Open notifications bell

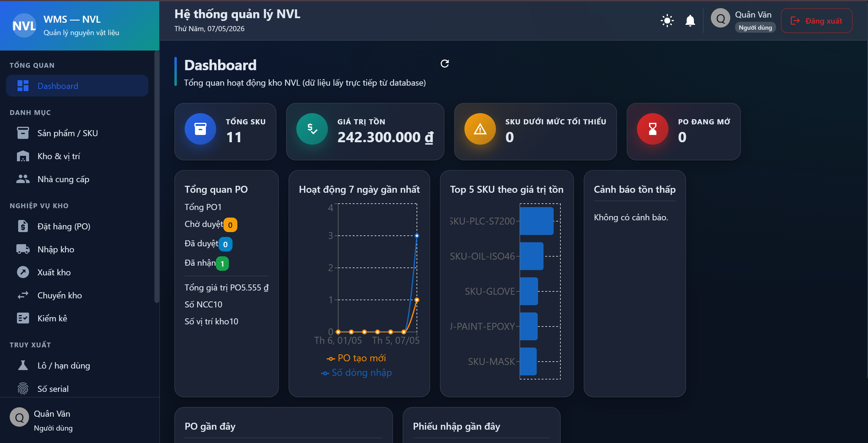[690, 21]
